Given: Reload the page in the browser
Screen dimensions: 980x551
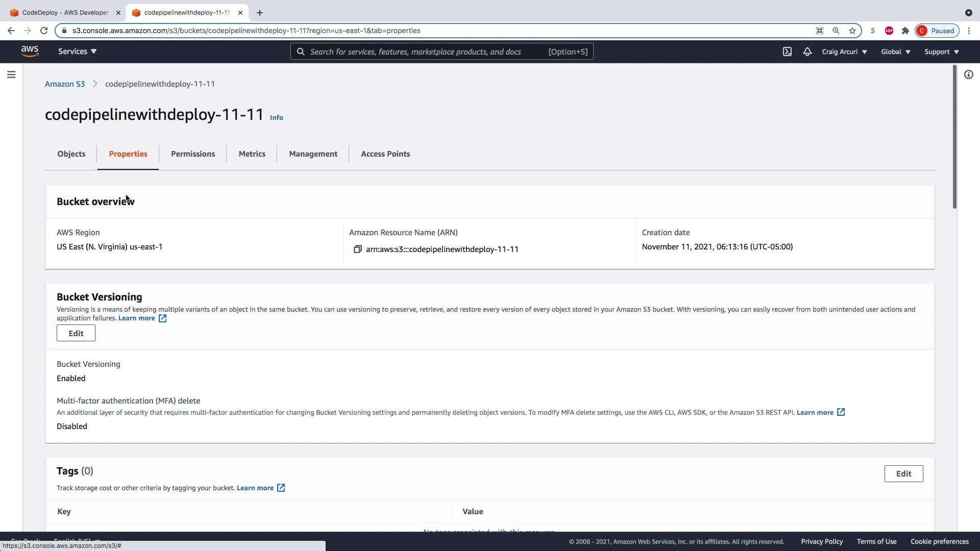Looking at the screenshot, I should tap(44, 31).
